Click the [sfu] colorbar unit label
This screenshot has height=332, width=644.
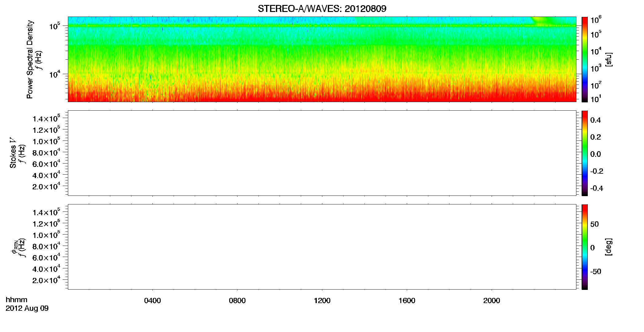[x=609, y=59]
